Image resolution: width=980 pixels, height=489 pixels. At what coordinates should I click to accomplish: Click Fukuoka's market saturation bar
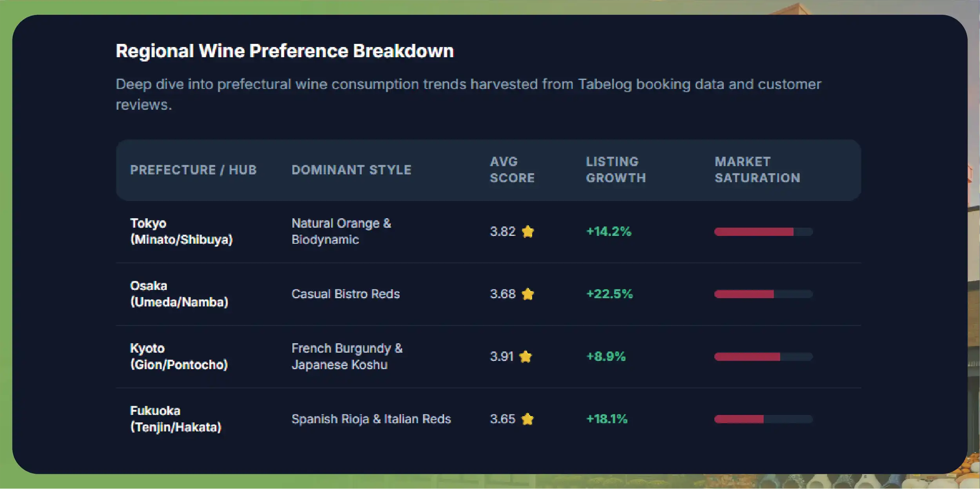763,419
